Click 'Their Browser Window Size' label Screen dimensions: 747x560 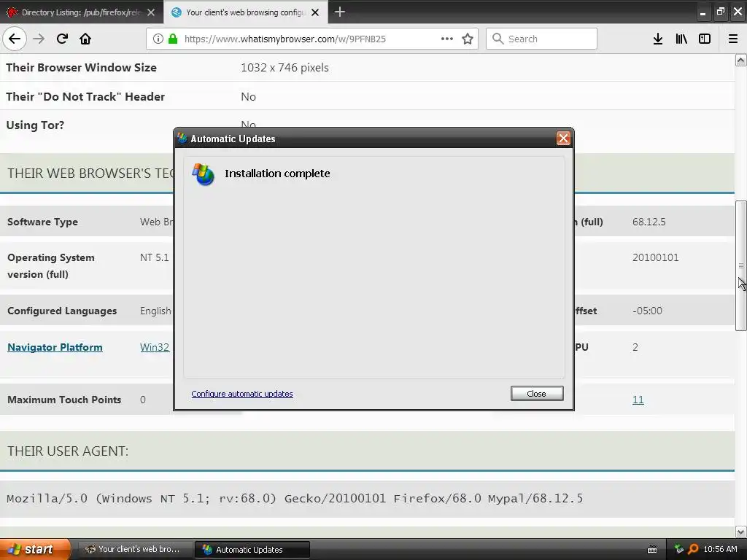click(x=81, y=68)
